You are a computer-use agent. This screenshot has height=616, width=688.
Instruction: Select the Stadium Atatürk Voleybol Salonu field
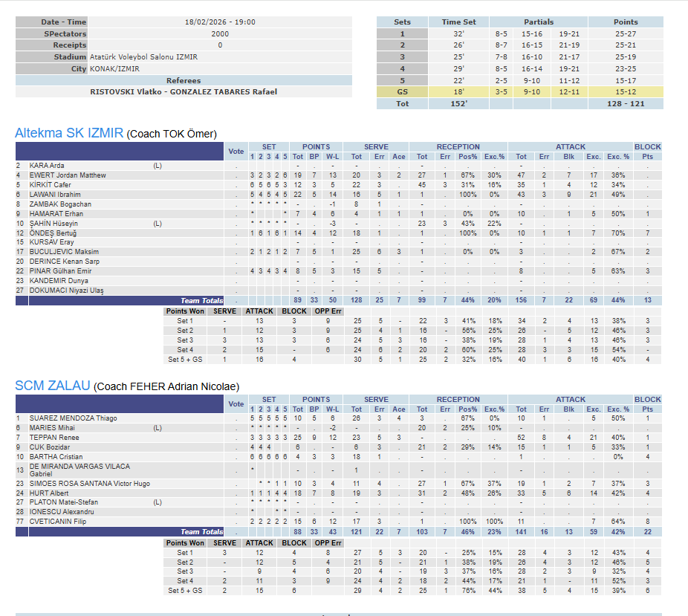coord(220,57)
